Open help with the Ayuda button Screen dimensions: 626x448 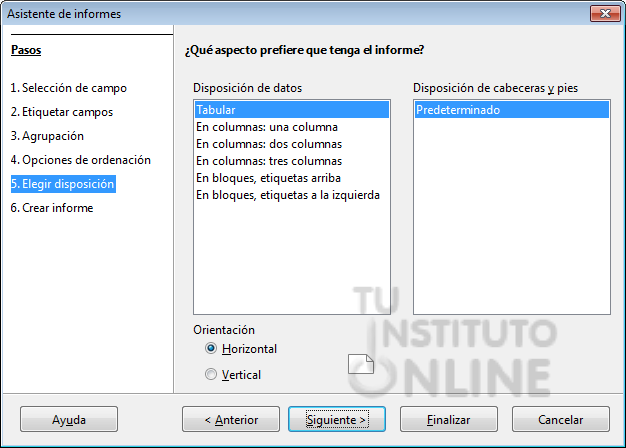(x=69, y=419)
